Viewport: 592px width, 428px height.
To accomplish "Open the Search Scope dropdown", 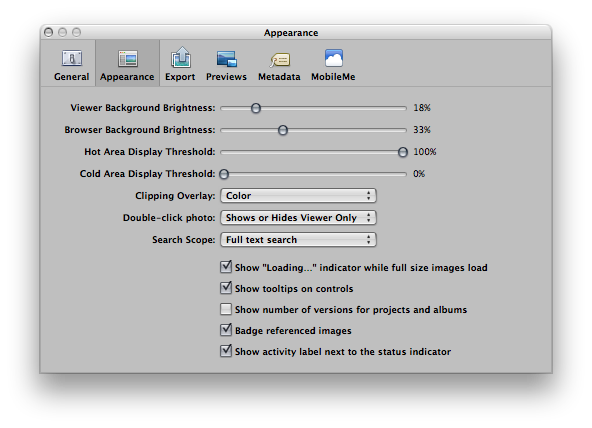I will (x=298, y=239).
